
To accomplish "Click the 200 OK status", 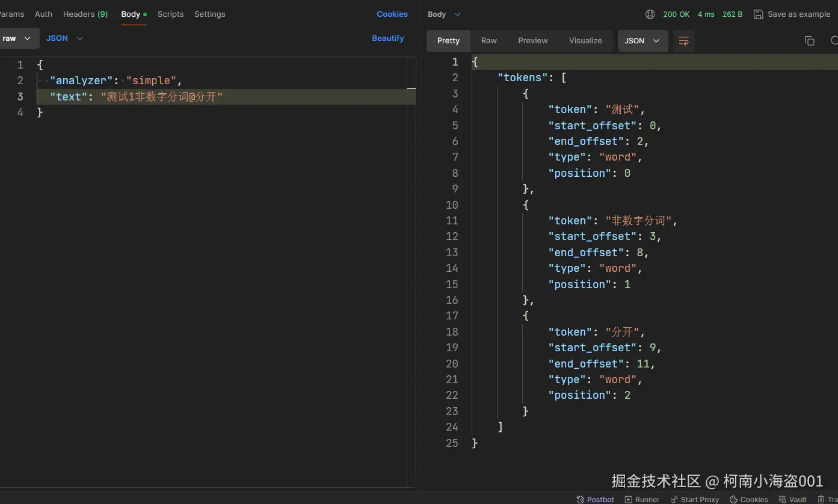I will click(x=676, y=14).
